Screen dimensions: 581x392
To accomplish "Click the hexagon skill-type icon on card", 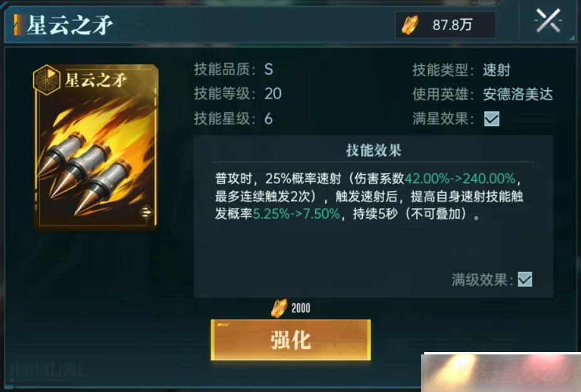I will (x=46, y=79).
